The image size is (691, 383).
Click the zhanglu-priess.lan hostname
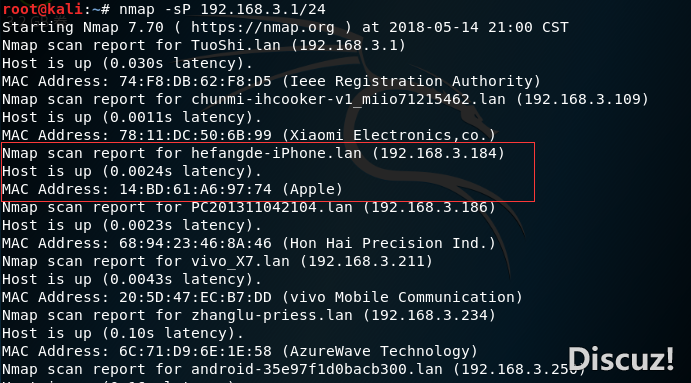272,316
